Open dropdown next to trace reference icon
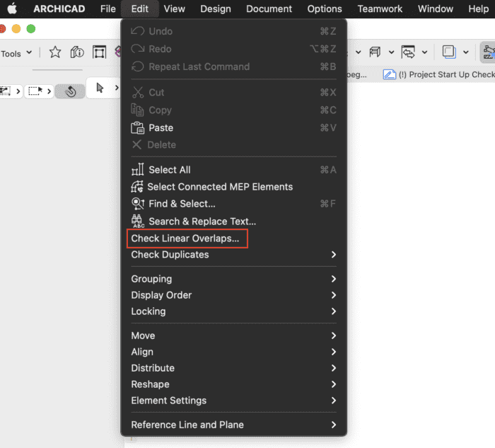 pos(465,52)
